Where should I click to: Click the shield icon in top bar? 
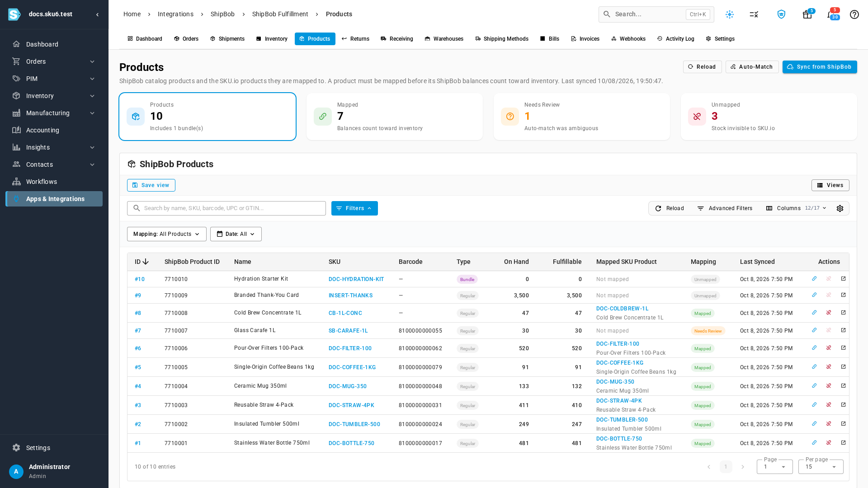tap(781, 14)
